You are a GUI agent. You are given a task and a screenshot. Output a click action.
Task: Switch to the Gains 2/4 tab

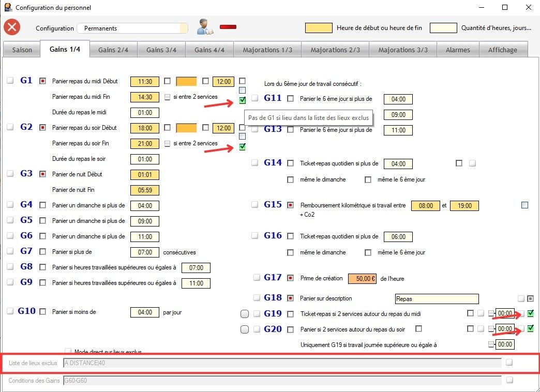(113, 50)
